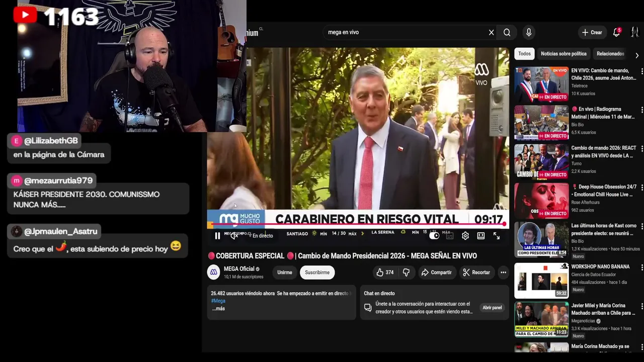Open live chat with Abrir panel
This screenshot has width=644, height=362.
(492, 308)
